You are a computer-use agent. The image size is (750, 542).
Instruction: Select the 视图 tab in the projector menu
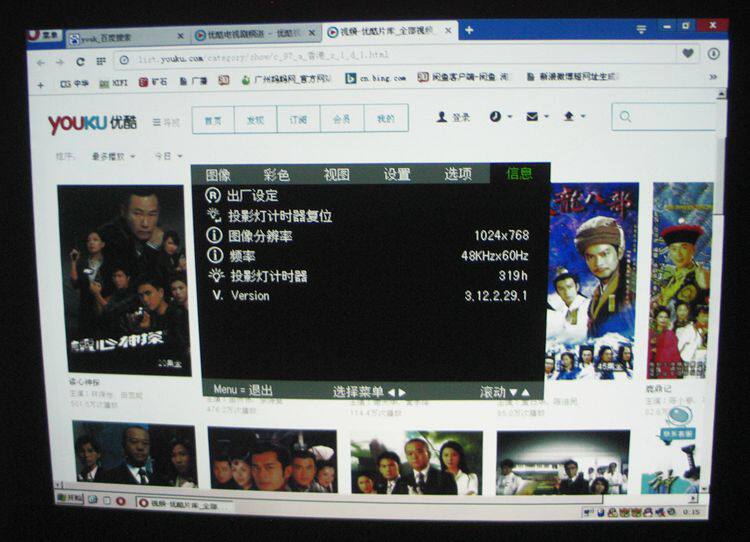(x=337, y=175)
